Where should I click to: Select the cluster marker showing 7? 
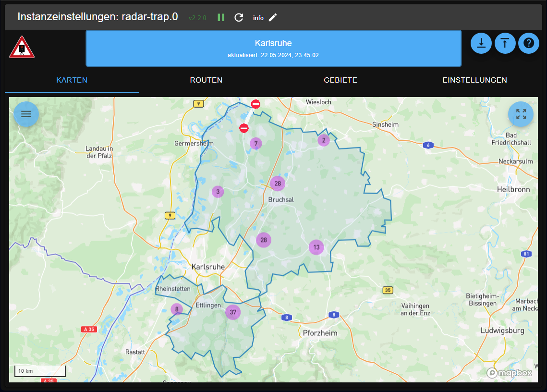(255, 143)
